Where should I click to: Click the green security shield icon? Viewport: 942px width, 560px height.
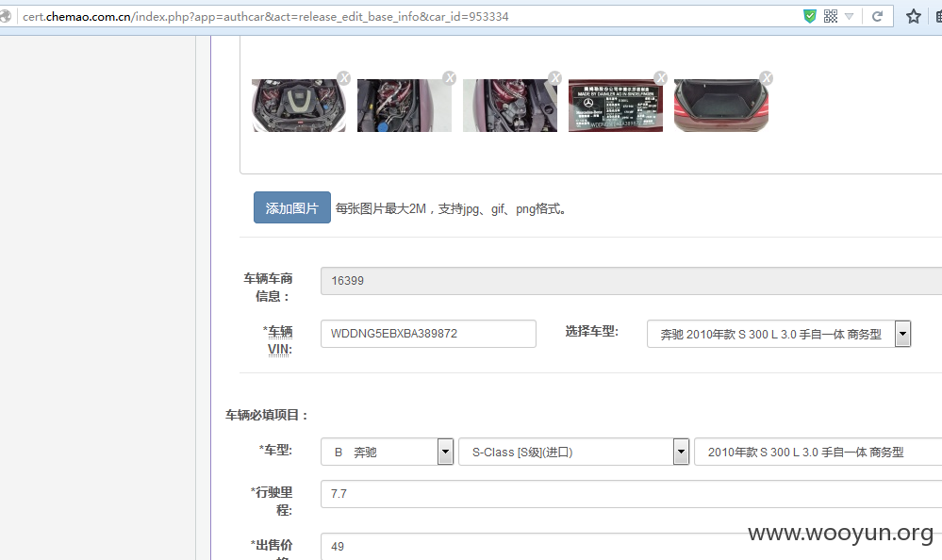click(x=810, y=16)
